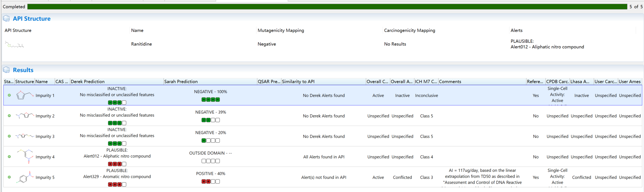This screenshot has height=192, width=644.
Task: Select the Impurity 5 name cell
Action: 45,178
